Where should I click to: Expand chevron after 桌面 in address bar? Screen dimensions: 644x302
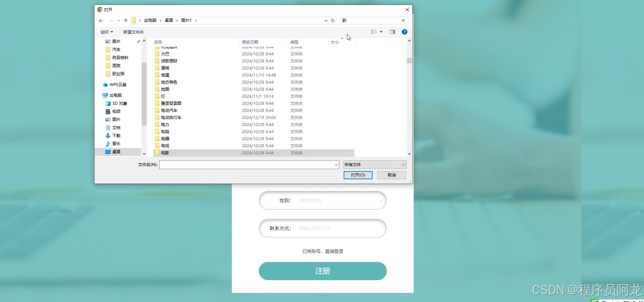coord(177,21)
